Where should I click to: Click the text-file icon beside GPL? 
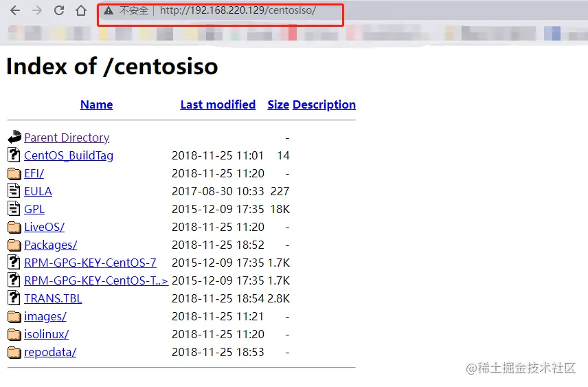pos(14,209)
